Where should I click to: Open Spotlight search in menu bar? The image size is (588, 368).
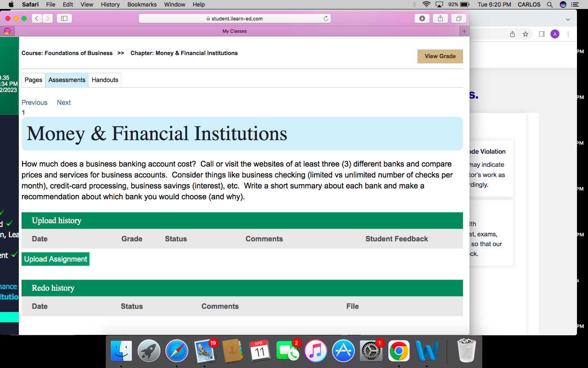(550, 4)
